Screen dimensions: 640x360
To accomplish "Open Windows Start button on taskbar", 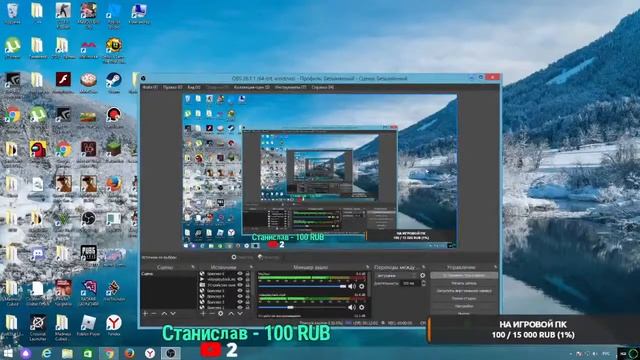I will (x=8, y=353).
